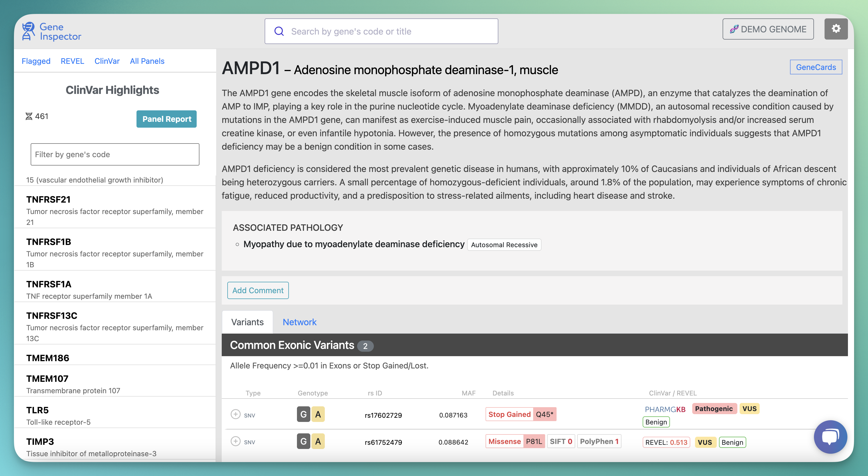Image resolution: width=868 pixels, height=476 pixels.
Task: Click the DEMO GENOME button
Action: point(768,29)
